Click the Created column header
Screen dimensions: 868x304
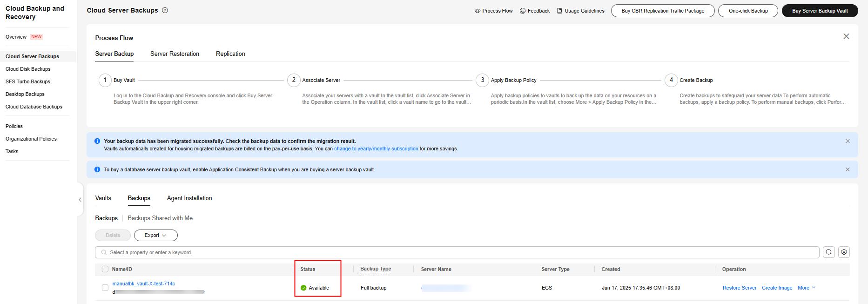(611, 269)
